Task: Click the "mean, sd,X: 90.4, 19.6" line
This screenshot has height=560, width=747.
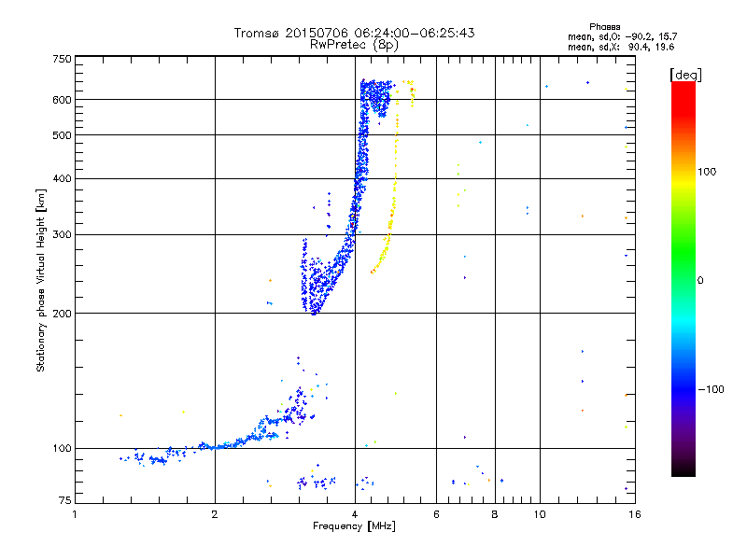Action: tap(621, 47)
